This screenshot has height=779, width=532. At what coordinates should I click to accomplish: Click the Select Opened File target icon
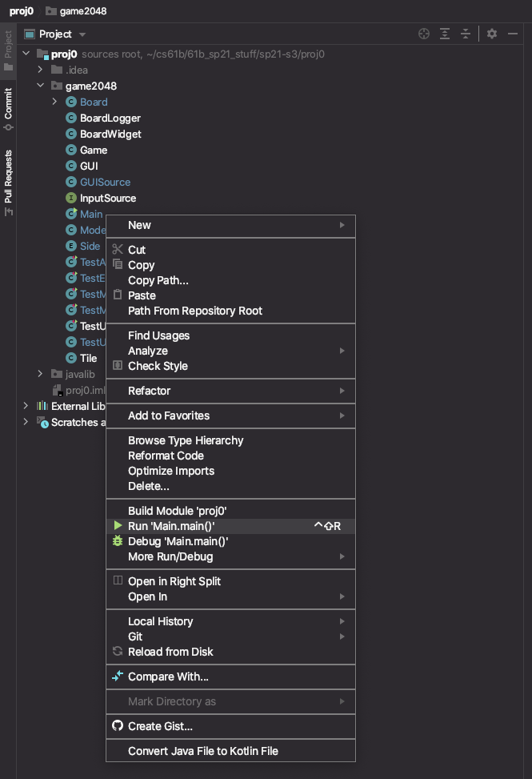(x=424, y=34)
